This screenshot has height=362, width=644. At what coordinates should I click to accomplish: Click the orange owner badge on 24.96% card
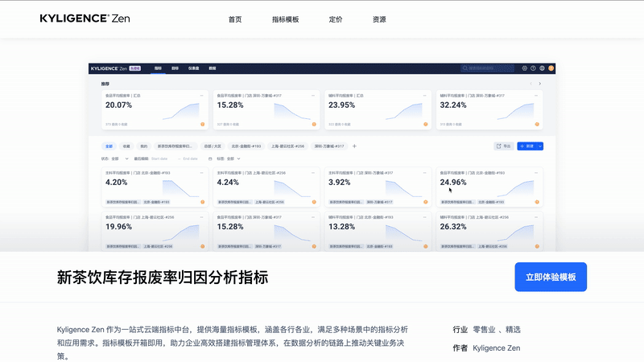point(537,202)
